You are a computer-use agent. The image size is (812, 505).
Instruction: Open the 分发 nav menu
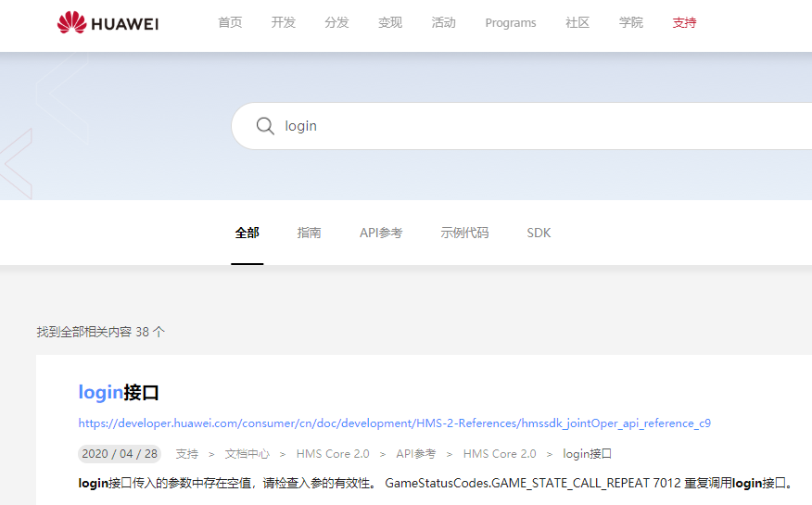click(336, 23)
